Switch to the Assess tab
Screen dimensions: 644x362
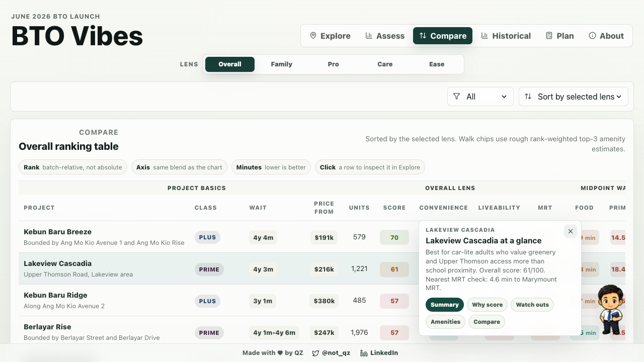(x=385, y=36)
